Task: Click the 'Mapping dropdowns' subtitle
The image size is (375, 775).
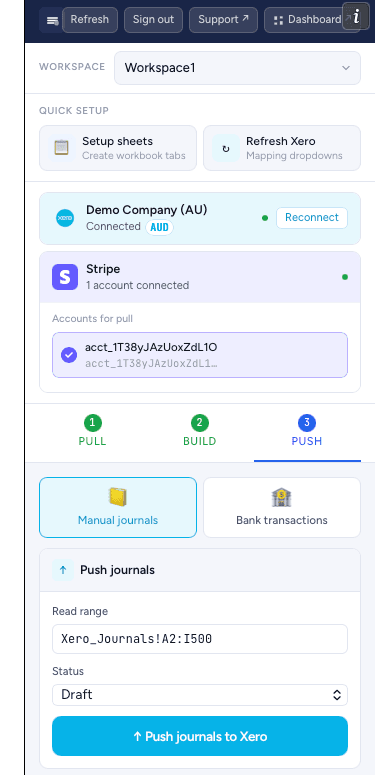Action: (x=294, y=155)
